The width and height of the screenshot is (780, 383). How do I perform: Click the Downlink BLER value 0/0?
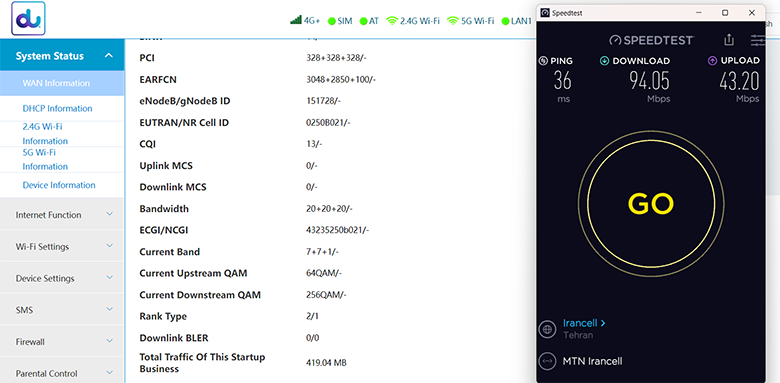click(x=312, y=338)
